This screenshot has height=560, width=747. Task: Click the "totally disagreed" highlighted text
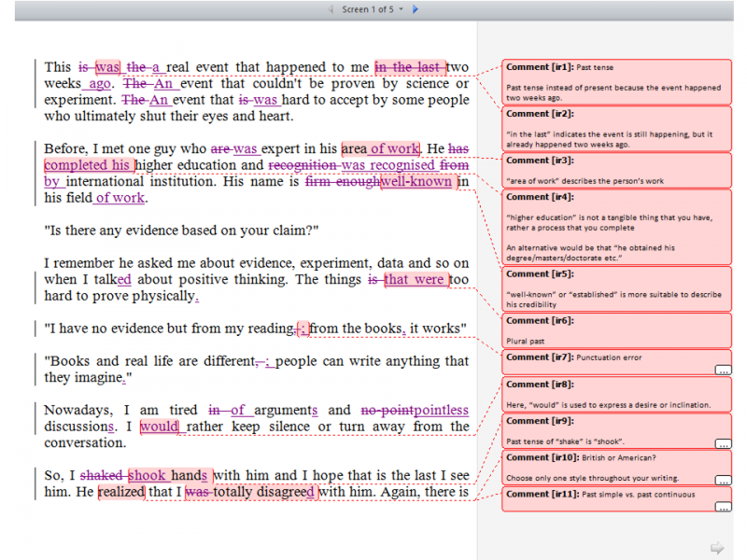pos(263,492)
